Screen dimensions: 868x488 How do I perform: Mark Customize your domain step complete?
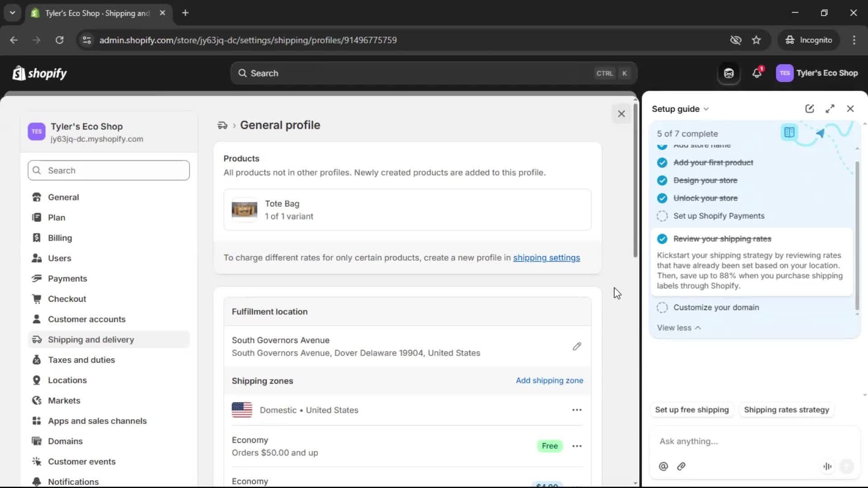click(662, 307)
